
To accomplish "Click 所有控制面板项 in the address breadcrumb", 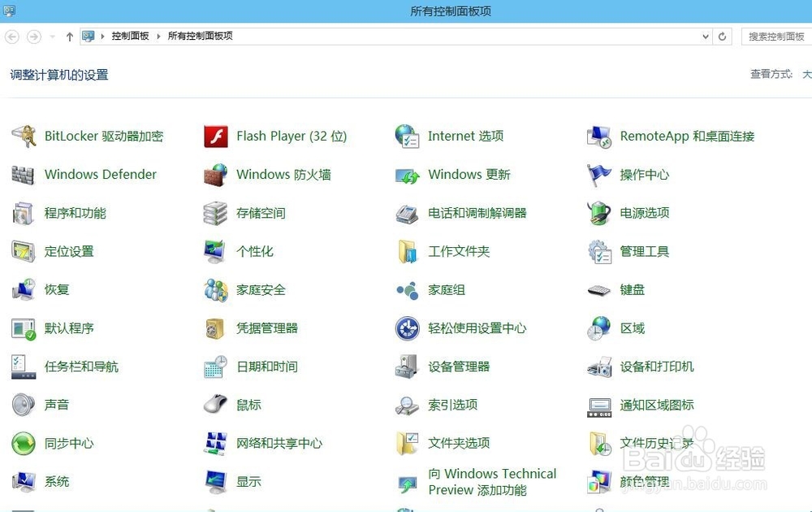I will click(201, 36).
